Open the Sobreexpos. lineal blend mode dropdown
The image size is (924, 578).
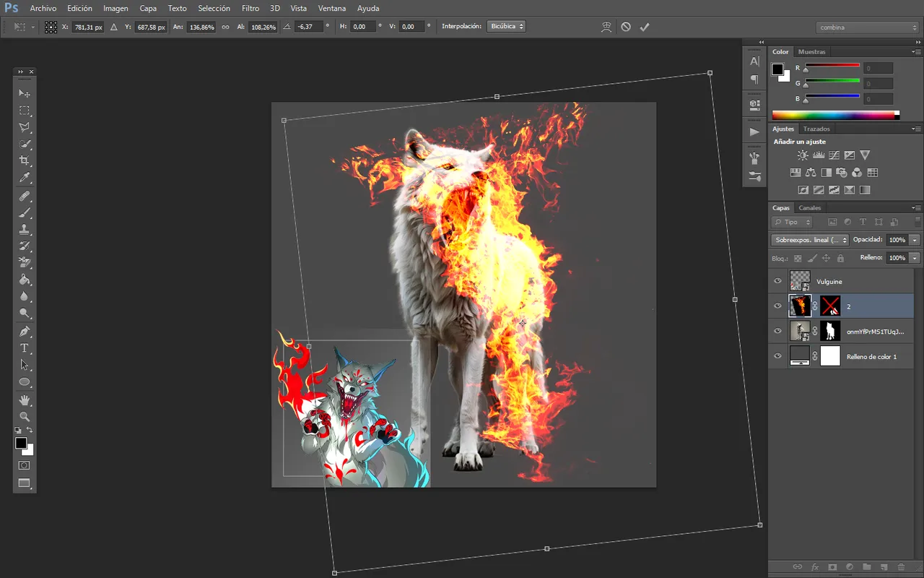coord(810,240)
